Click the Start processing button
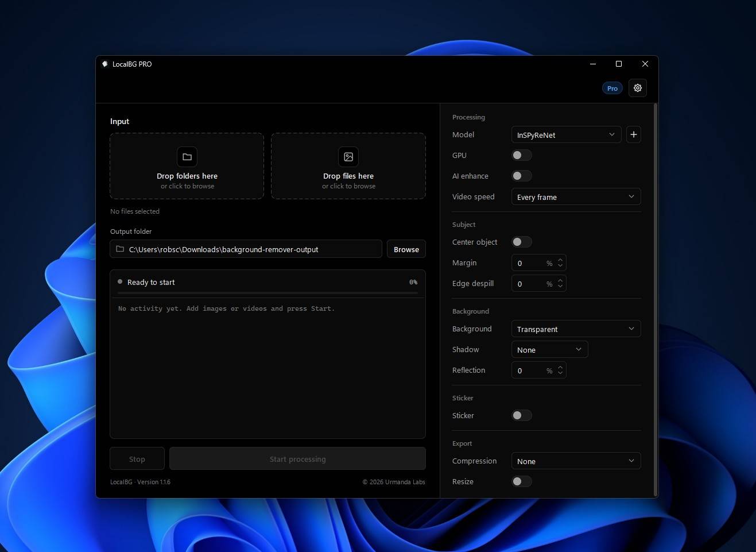 (297, 459)
